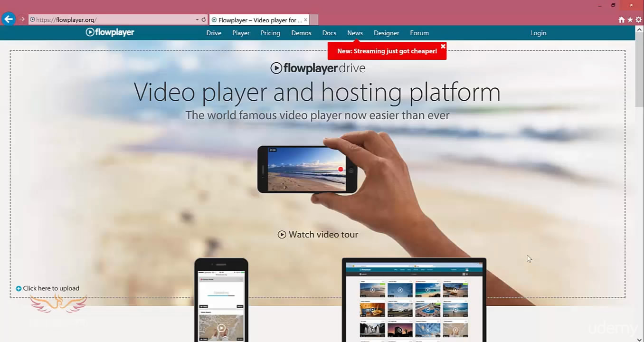Click the refresh icon in address bar
This screenshot has width=644, height=342.
(x=204, y=19)
